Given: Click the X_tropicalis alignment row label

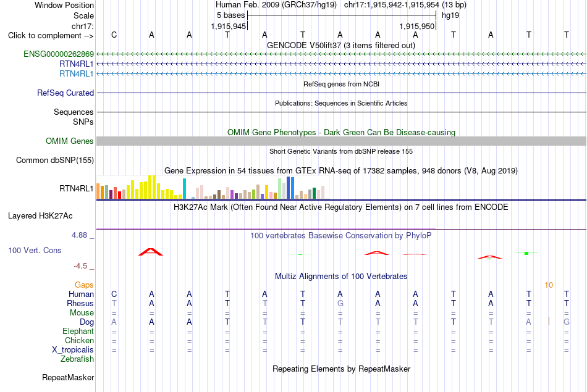Looking at the screenshot, I should tap(73, 350).
